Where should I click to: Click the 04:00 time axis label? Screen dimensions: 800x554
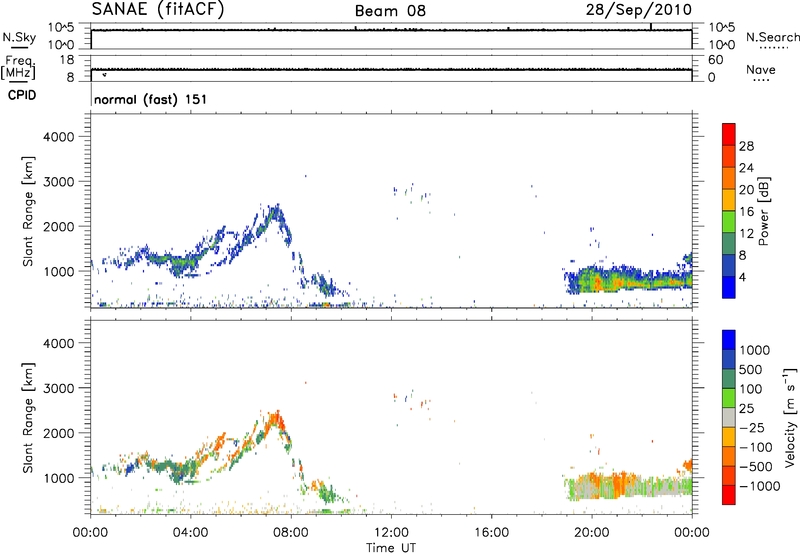191,533
